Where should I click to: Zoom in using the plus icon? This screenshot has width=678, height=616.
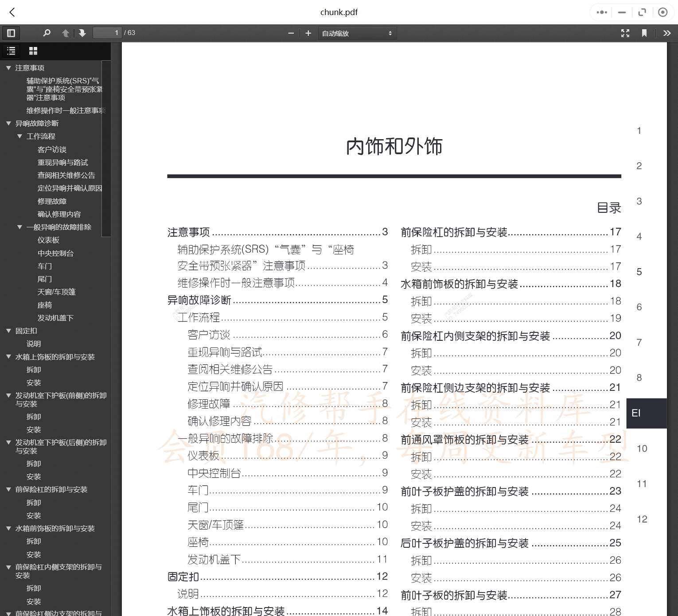[x=308, y=33]
